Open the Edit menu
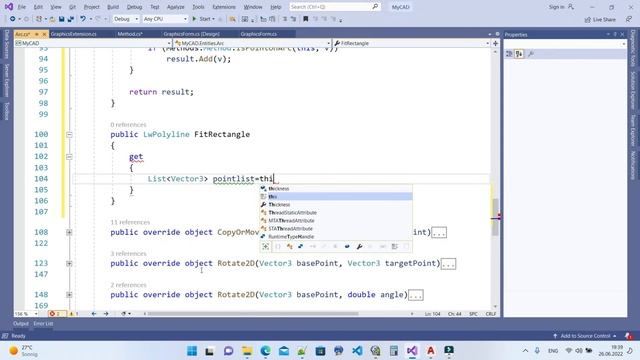640x360 pixels. 38,7
